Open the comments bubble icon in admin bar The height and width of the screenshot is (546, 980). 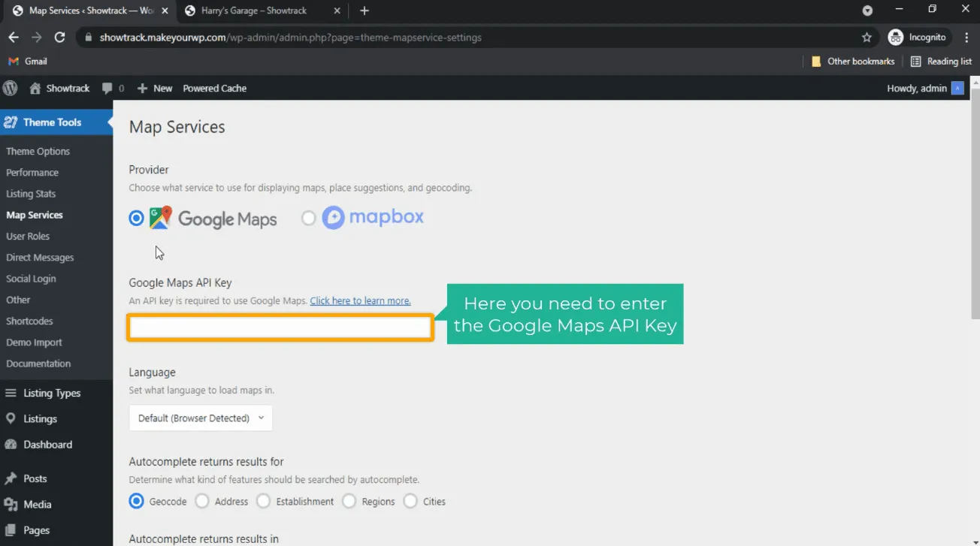click(107, 89)
